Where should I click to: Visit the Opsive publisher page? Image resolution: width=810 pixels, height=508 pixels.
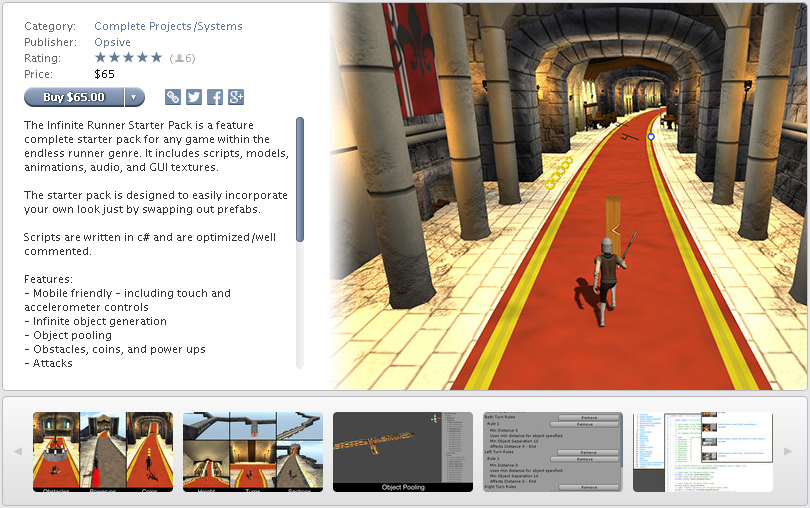[112, 42]
